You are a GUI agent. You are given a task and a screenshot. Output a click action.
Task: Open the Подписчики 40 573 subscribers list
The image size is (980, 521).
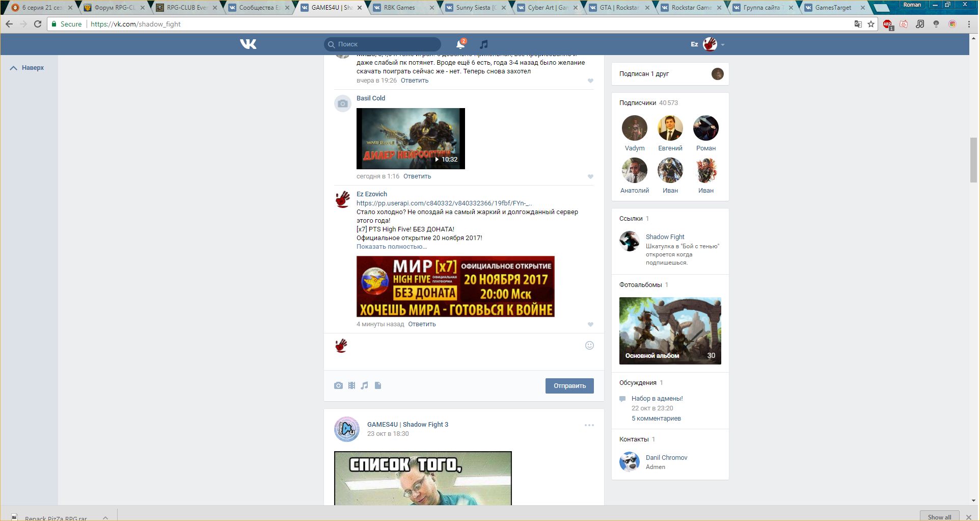(x=648, y=103)
